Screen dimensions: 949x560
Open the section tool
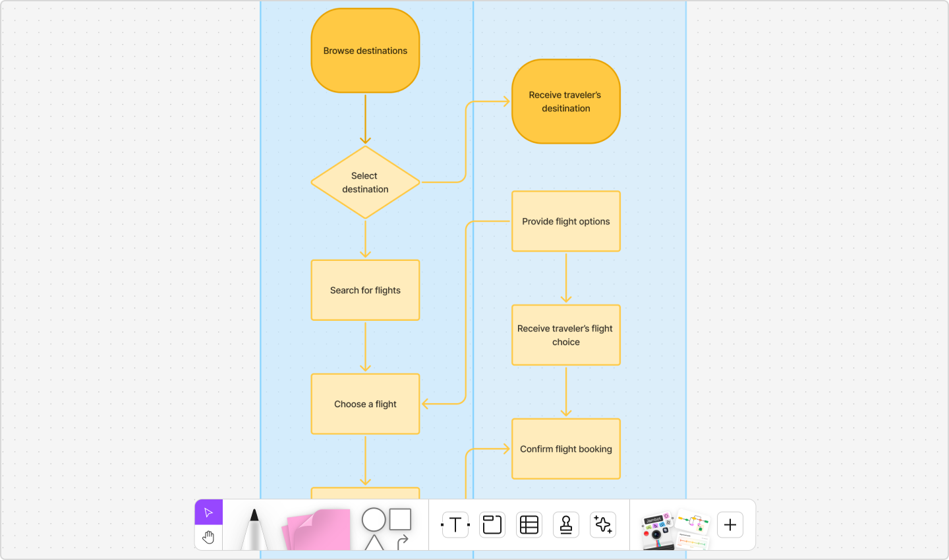(492, 524)
